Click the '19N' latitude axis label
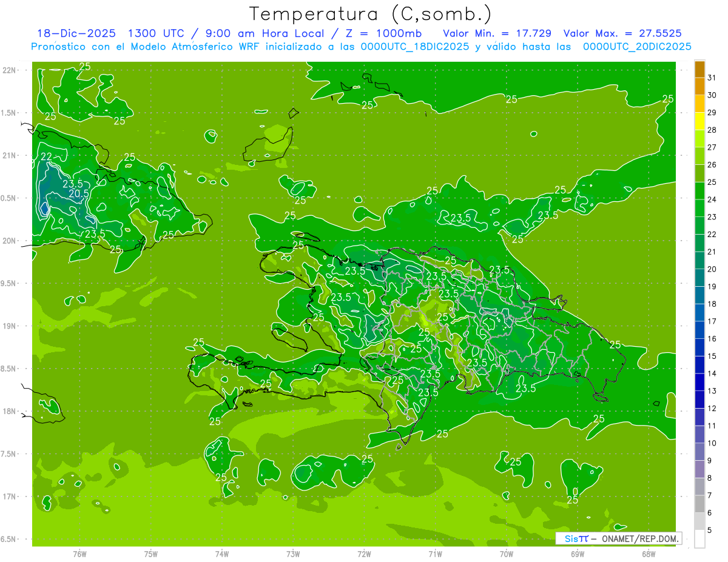This screenshot has height=562, width=728. point(10,326)
